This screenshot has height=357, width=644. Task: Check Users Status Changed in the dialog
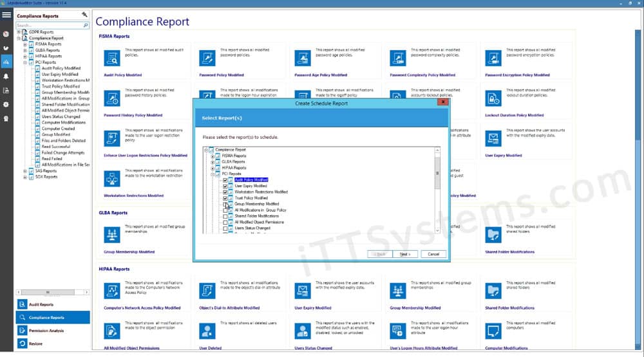tap(225, 228)
